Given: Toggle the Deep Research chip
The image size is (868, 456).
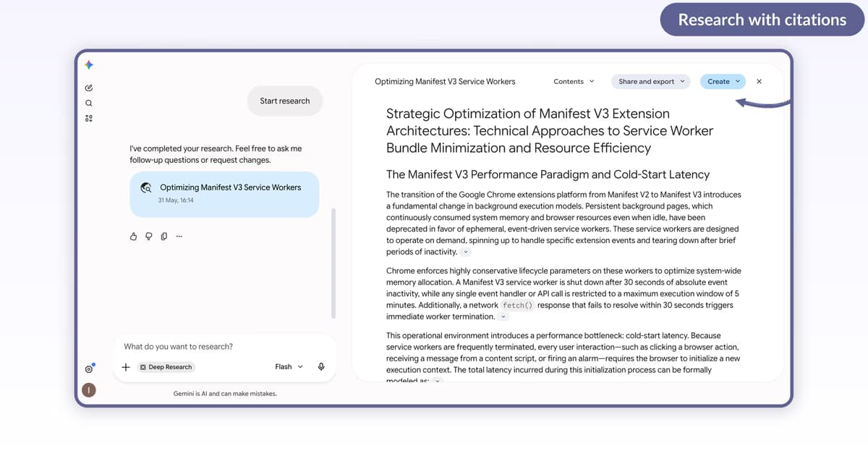Looking at the screenshot, I should pos(166,367).
